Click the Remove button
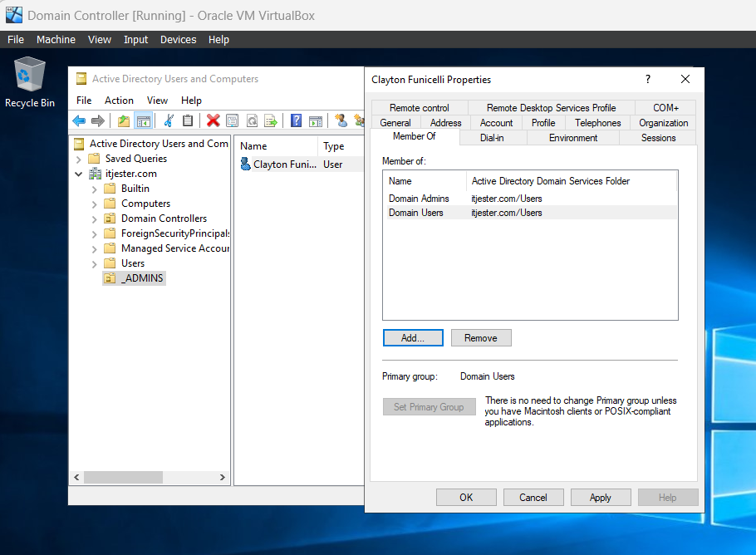Screen dimensions: 756x555 point(481,338)
